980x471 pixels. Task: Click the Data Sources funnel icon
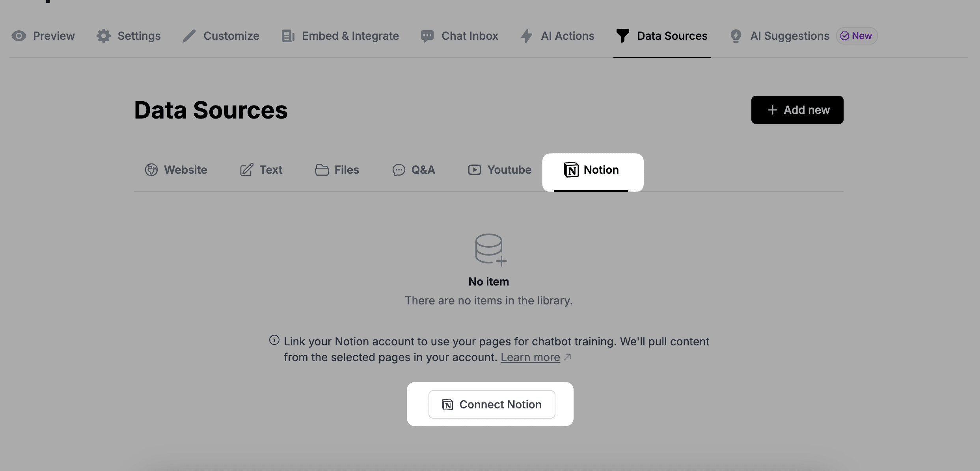(x=622, y=36)
